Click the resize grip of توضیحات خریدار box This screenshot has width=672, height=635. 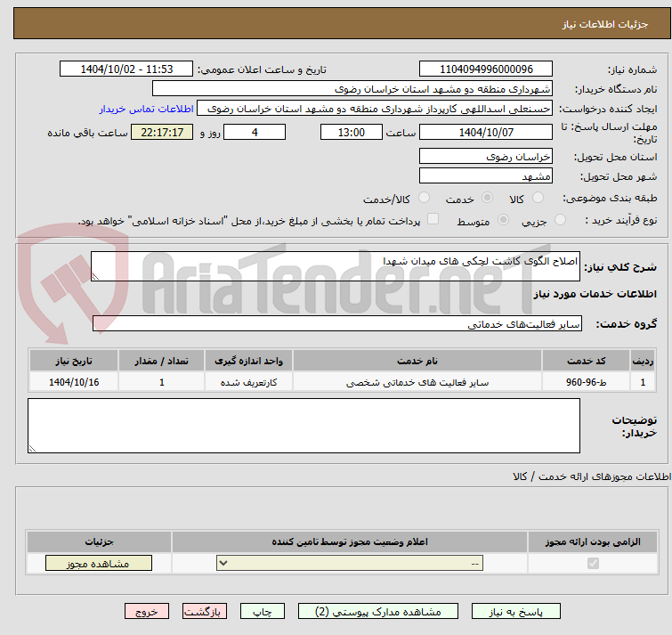pos(32,449)
